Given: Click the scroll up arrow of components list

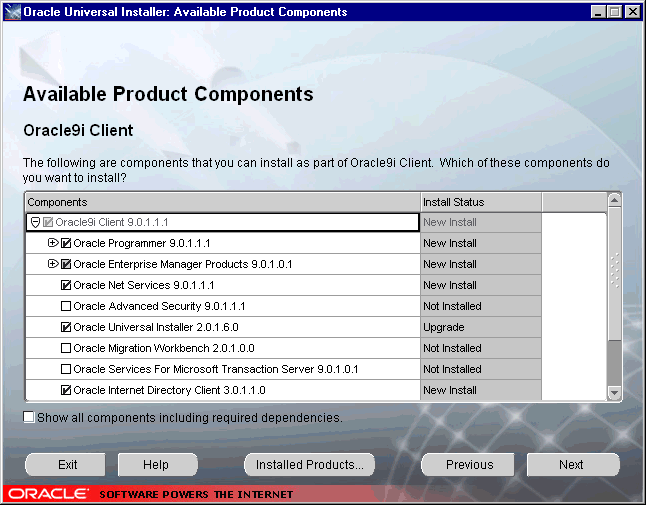Looking at the screenshot, I should [614, 201].
